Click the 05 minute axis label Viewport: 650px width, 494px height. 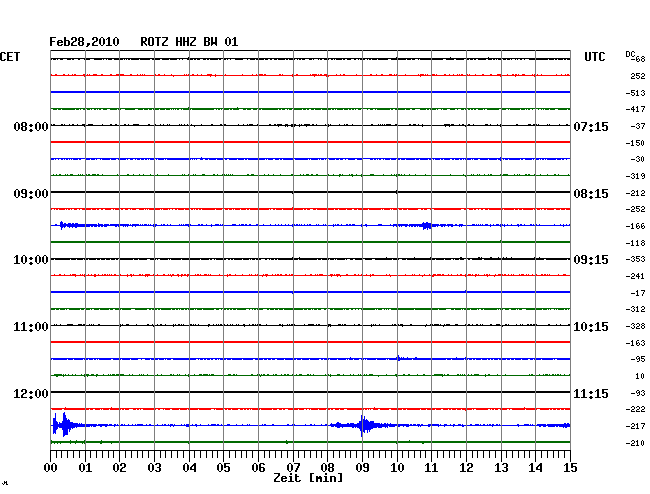pyautogui.click(x=223, y=468)
